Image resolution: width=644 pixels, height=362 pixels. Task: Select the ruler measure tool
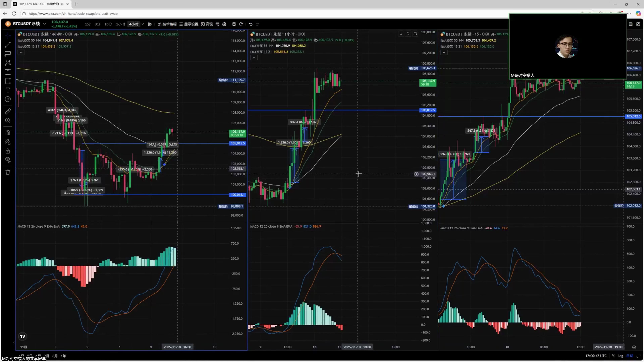point(8,111)
